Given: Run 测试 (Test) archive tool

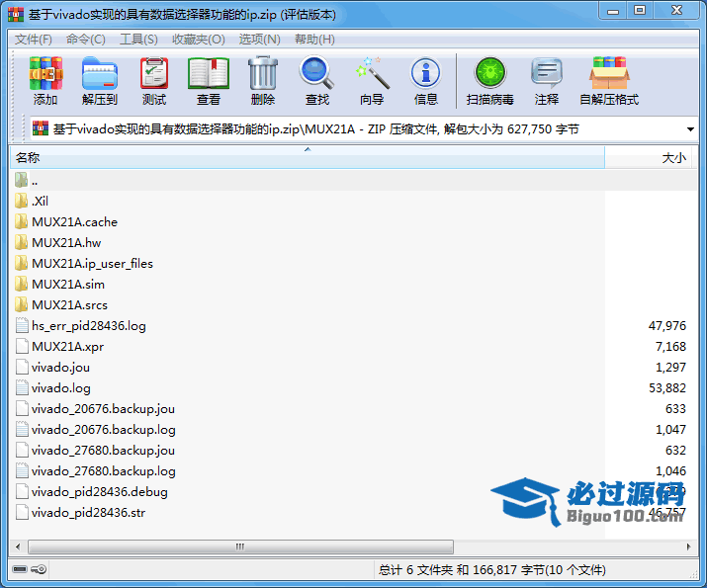Looking at the screenshot, I should click(154, 81).
